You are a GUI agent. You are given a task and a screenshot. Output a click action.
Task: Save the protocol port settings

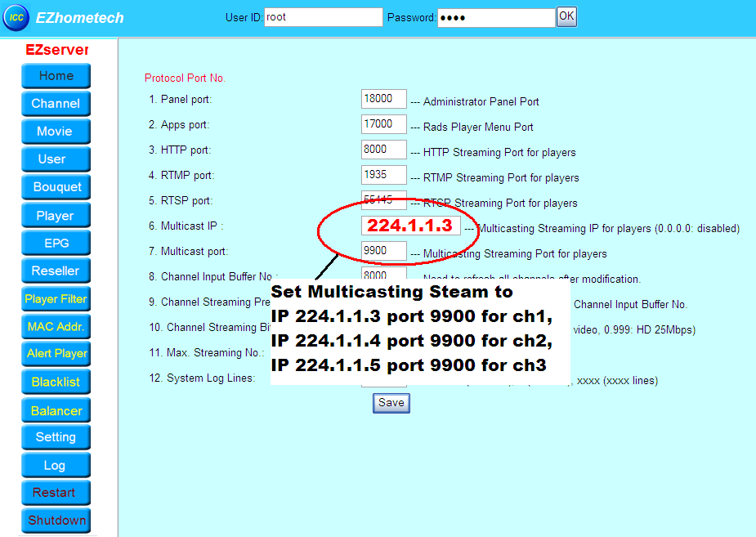(391, 402)
